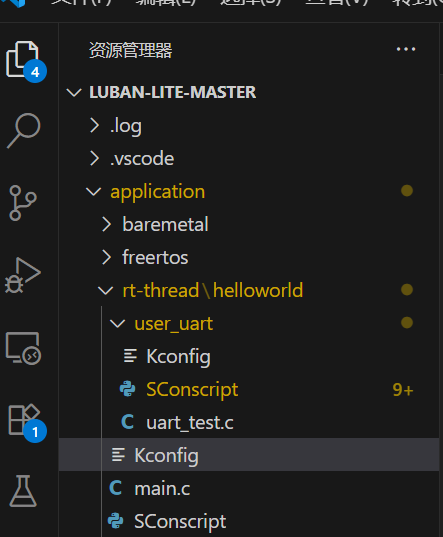Open the Testing flask icon
This screenshot has height=537, width=443.
23,491
